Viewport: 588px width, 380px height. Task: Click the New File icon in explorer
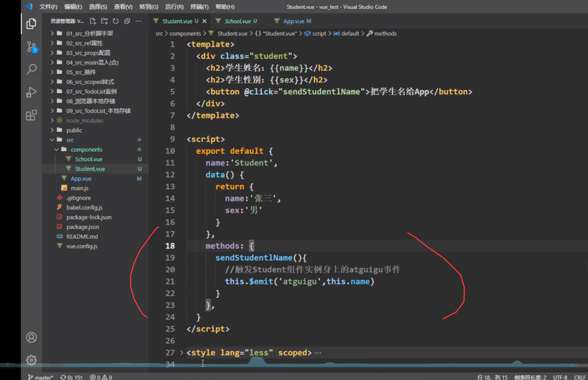93,21
